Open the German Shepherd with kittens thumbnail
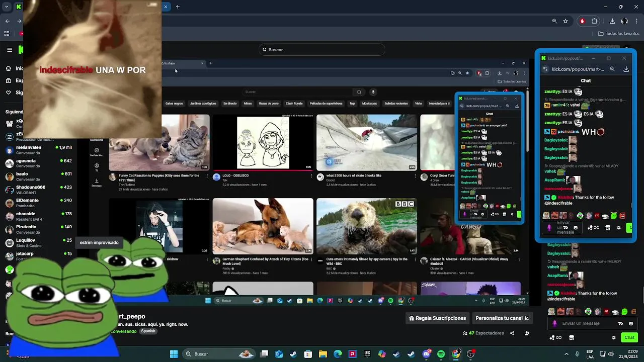 (263, 226)
